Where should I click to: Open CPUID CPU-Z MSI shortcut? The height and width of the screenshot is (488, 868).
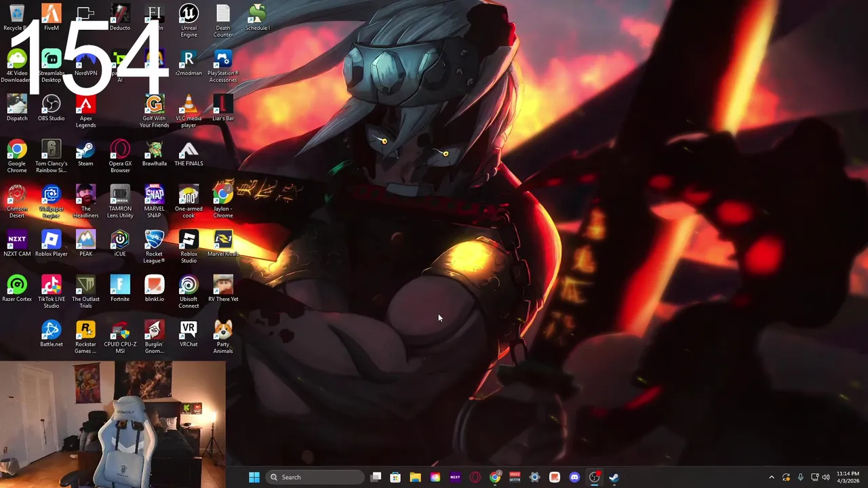pyautogui.click(x=120, y=338)
